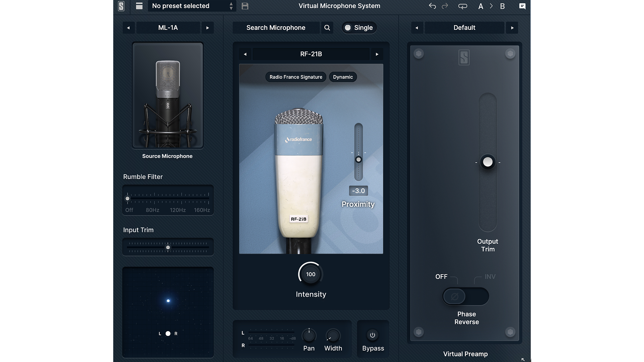Set Rumble Filter to 160Hz label
Image resolution: width=644 pixels, height=362 pixels.
click(202, 210)
